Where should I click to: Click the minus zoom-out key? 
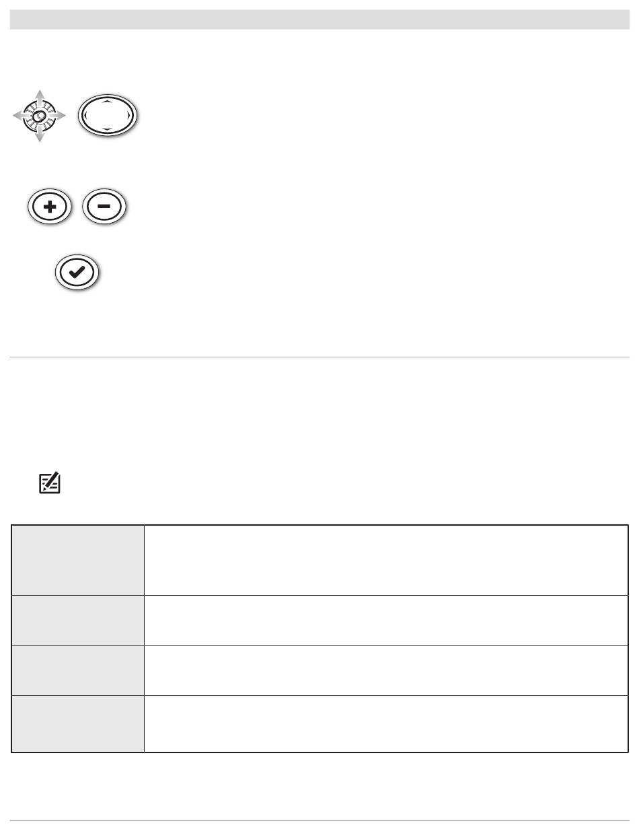pyautogui.click(x=104, y=205)
